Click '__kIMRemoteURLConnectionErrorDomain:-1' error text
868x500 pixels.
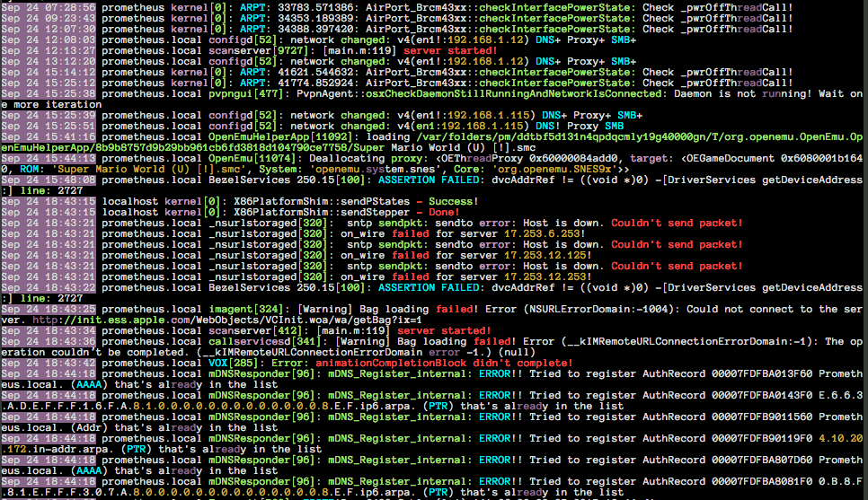[689, 342]
